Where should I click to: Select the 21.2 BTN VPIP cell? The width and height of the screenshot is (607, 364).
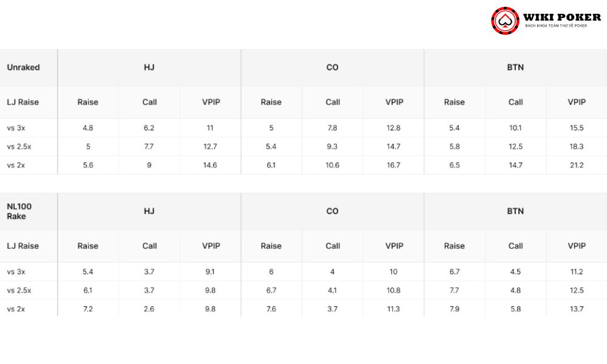click(577, 165)
